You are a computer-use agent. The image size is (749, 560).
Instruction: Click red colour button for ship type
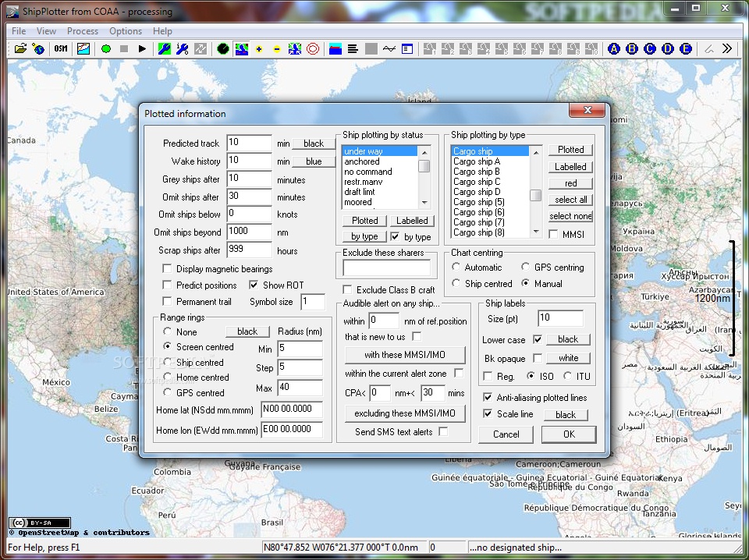571,183
